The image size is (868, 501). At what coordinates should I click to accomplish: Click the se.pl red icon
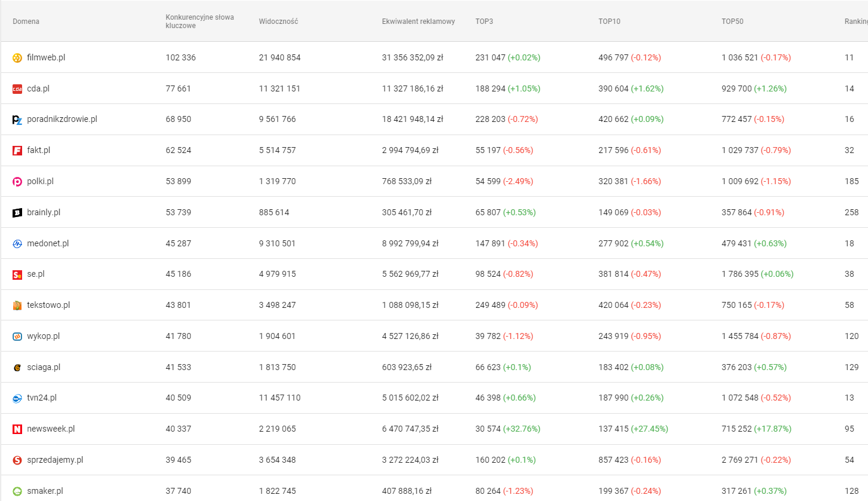point(17,274)
